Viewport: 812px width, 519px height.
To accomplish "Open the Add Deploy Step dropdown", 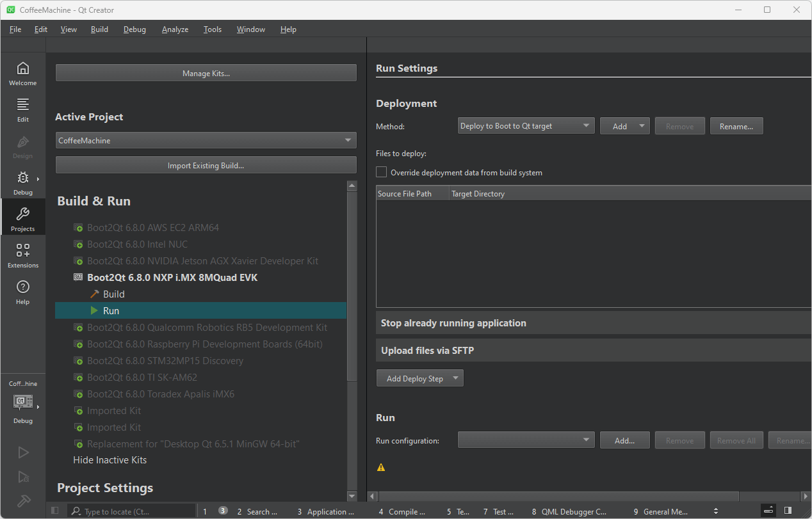I will [x=419, y=378].
